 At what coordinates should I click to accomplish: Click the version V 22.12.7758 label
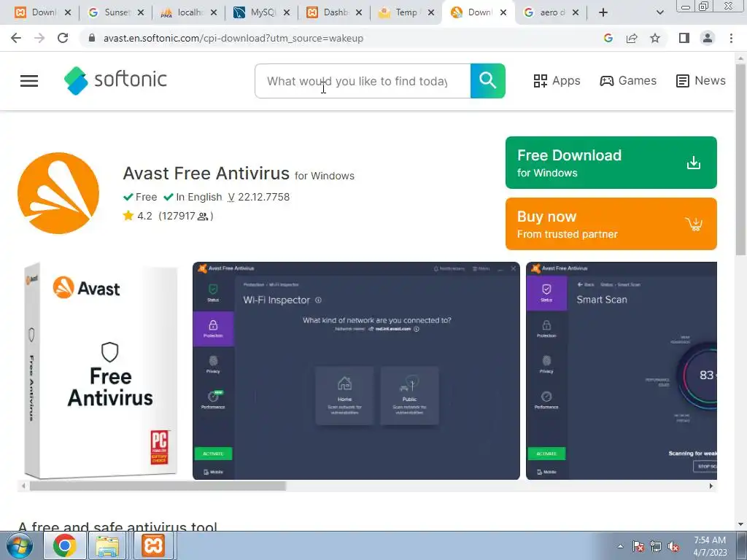click(x=259, y=197)
